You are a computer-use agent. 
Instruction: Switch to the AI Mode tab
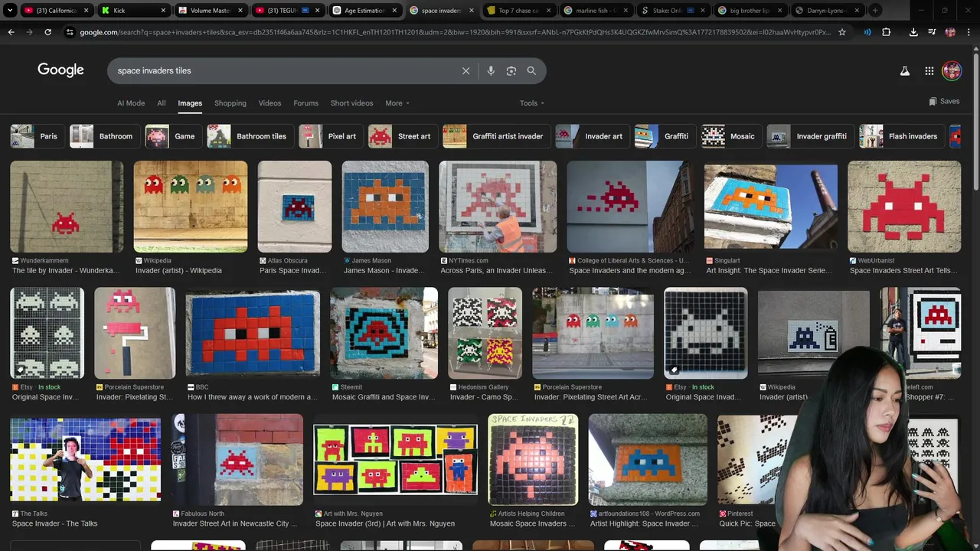tap(131, 103)
